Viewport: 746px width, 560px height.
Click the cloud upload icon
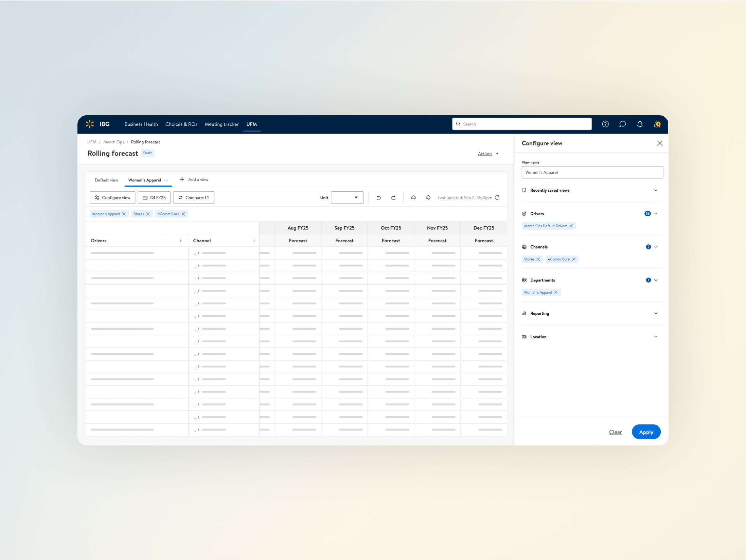413,197
